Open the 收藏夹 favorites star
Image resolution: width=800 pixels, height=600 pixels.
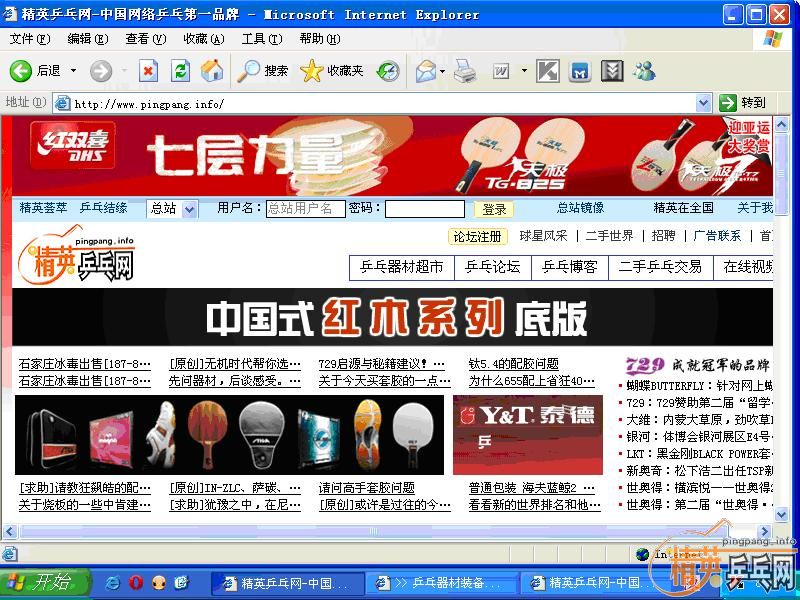[x=332, y=70]
